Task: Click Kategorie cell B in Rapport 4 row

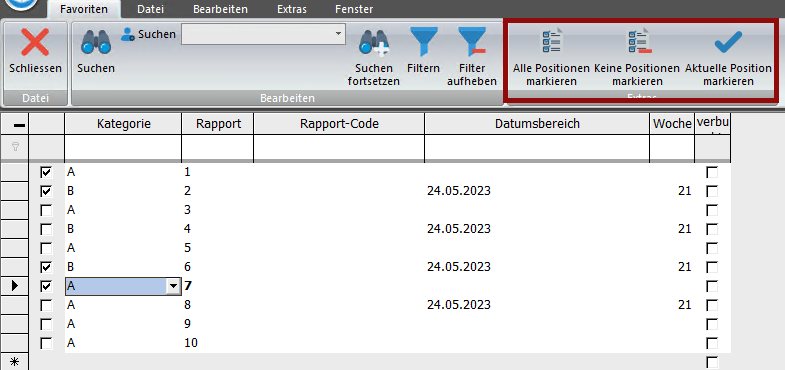Action: point(123,229)
